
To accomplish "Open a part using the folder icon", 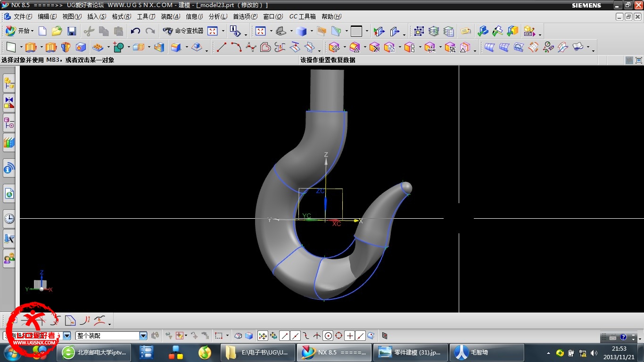I will [57, 31].
